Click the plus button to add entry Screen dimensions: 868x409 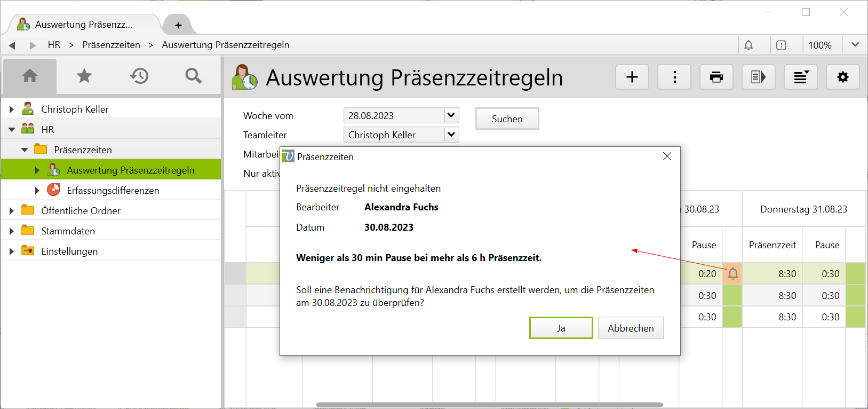coord(632,77)
